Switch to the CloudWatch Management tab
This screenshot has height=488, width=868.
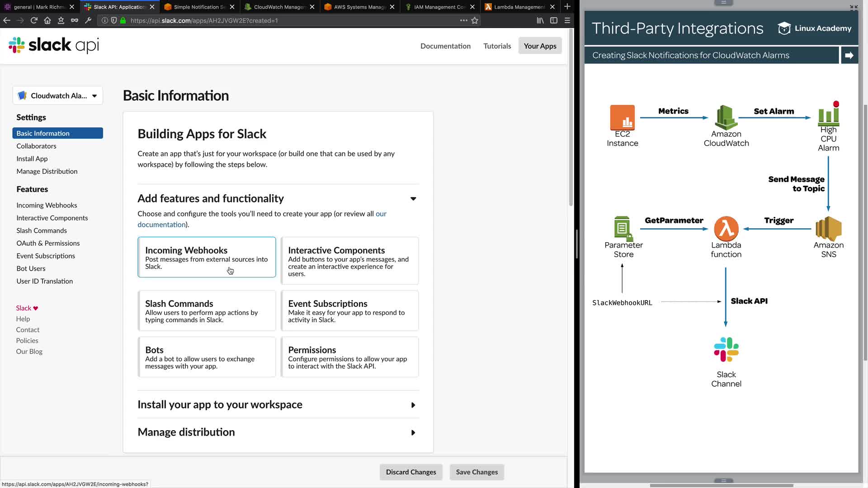(279, 7)
